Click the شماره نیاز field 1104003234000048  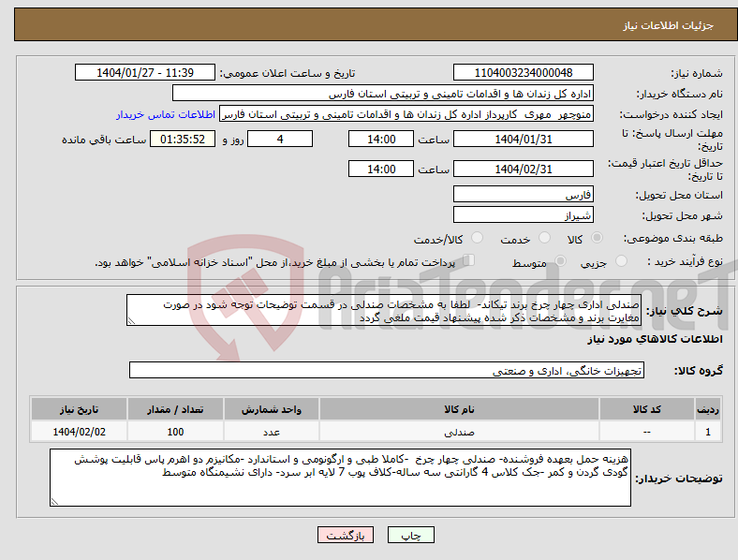[x=524, y=73]
